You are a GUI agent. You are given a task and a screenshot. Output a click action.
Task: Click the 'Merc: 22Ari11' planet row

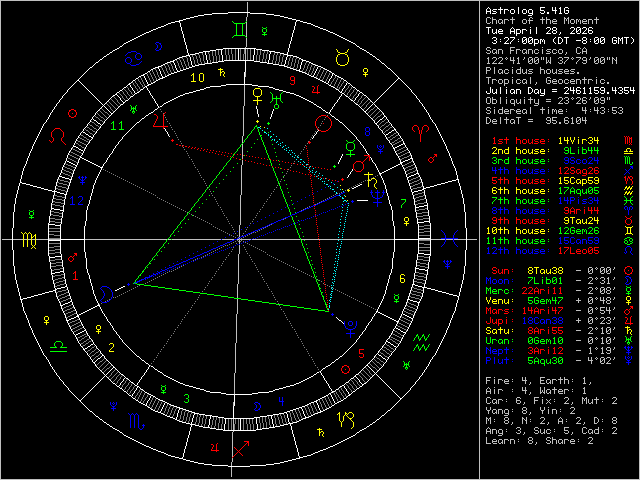pos(560,291)
